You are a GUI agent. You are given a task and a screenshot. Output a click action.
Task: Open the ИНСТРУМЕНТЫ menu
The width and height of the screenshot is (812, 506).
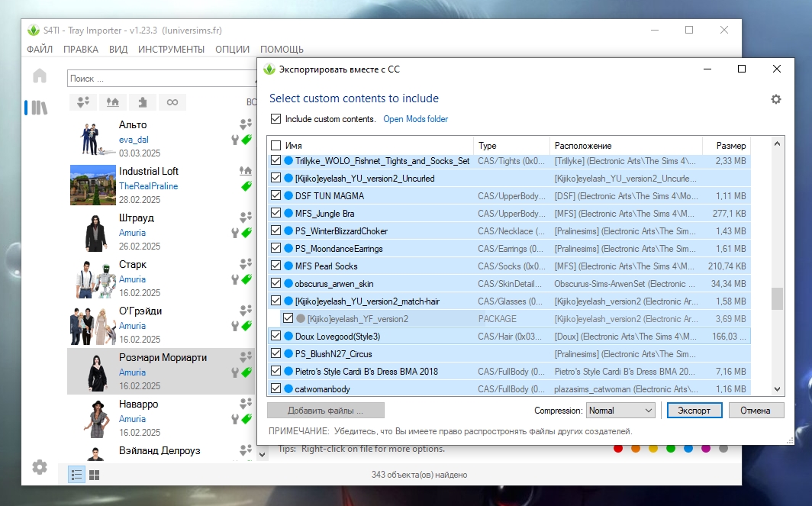[172, 49]
